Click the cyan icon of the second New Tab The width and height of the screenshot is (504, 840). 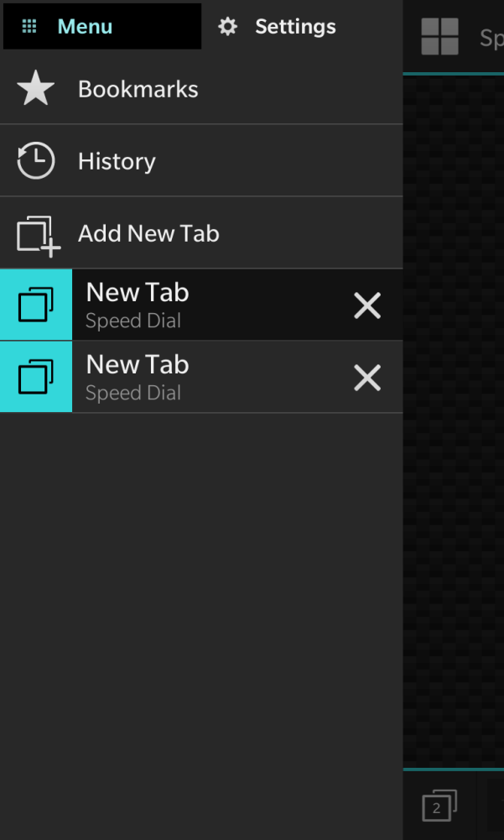pyautogui.click(x=36, y=377)
